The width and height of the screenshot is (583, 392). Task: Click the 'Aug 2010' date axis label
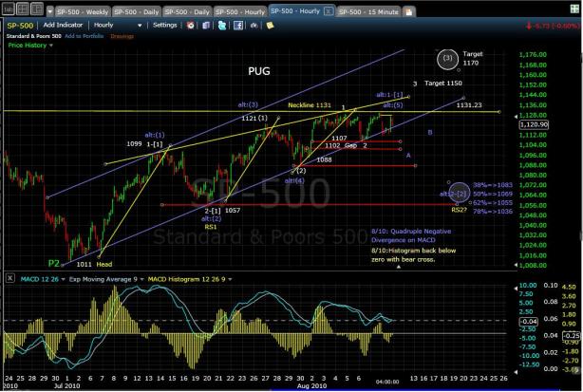click(311, 385)
